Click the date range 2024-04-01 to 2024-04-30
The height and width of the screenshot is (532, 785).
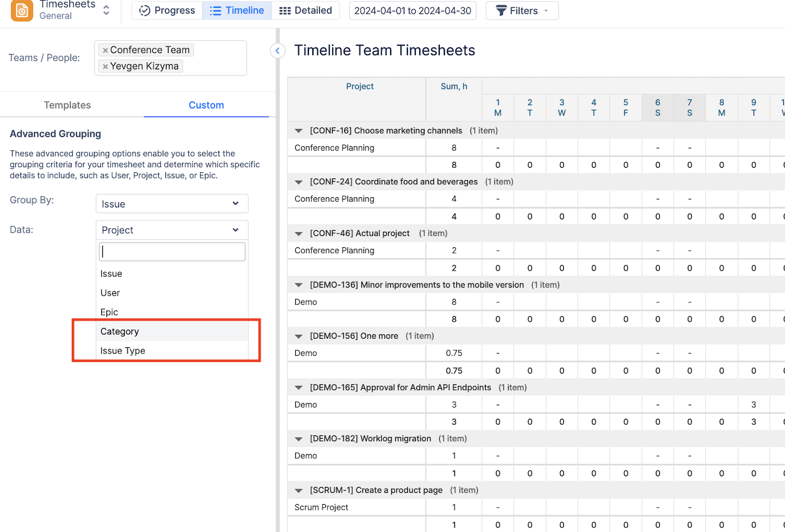pyautogui.click(x=412, y=11)
